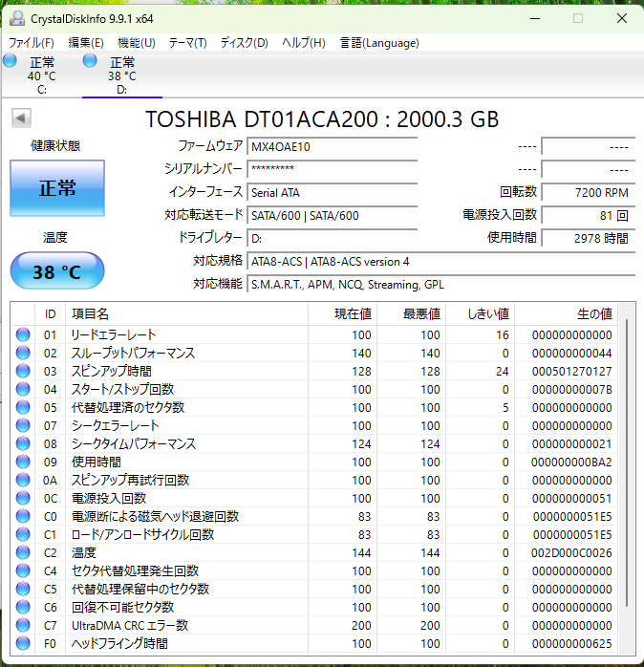Click status orb of row C0 電源断による磁気ヘッド退避回数
The height and width of the screenshot is (667, 644).
(23, 516)
